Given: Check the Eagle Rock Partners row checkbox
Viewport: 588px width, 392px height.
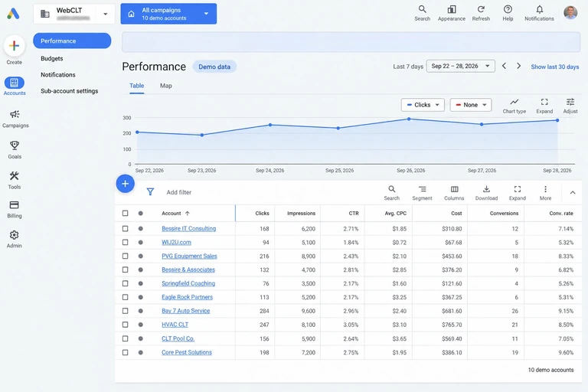Looking at the screenshot, I should pyautogui.click(x=126, y=297).
